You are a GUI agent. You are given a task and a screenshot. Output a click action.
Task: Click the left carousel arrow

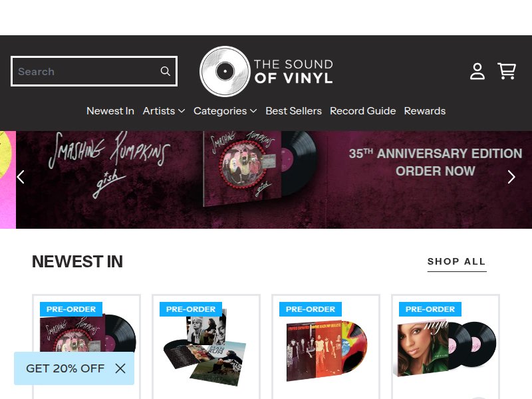click(21, 178)
